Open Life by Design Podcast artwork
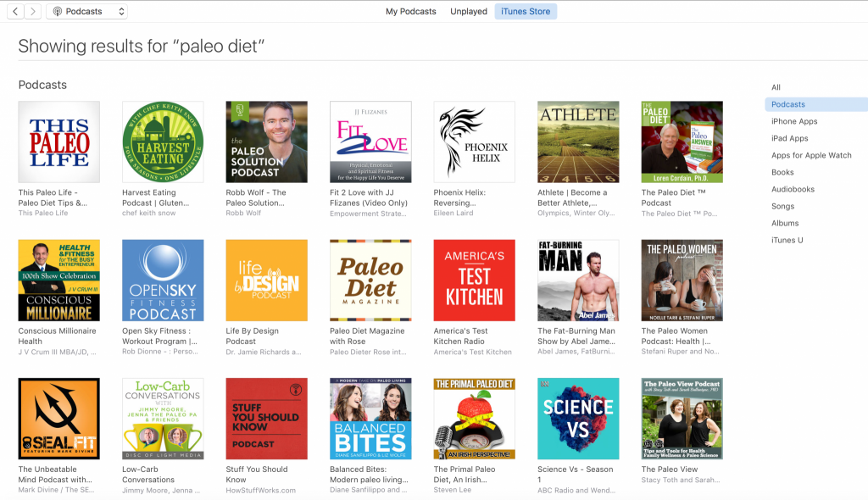 267,281
